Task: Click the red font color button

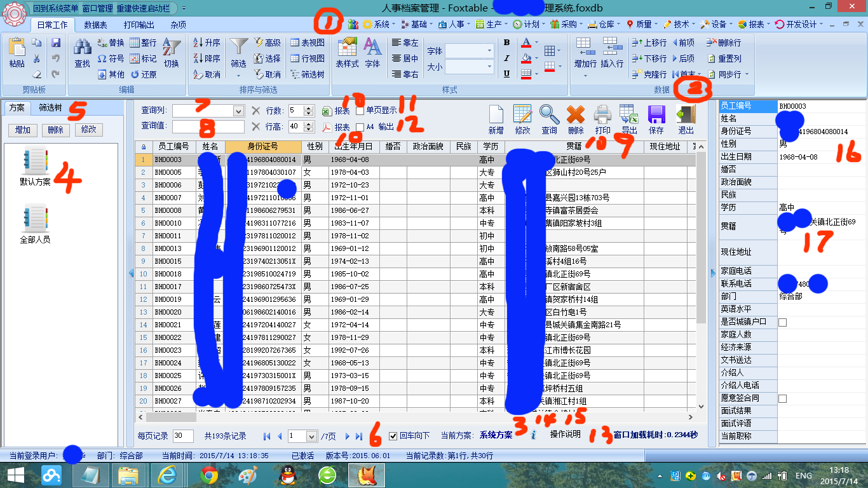Action: coord(526,43)
